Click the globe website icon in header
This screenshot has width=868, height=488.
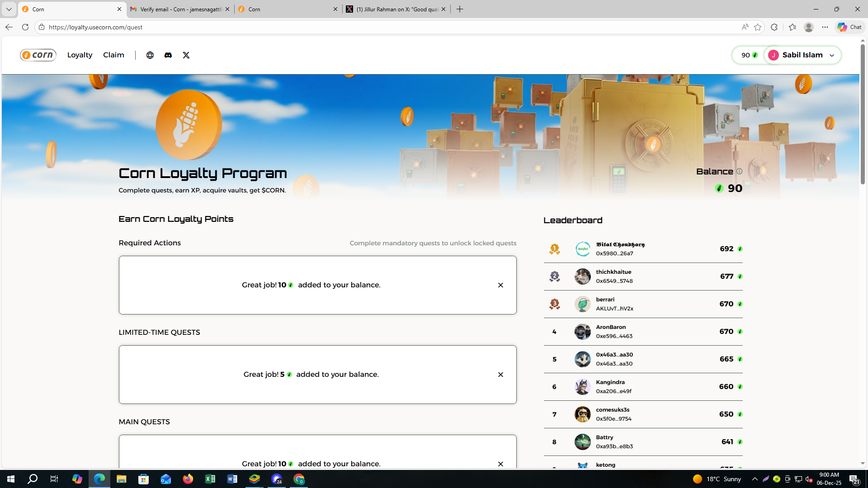point(150,55)
